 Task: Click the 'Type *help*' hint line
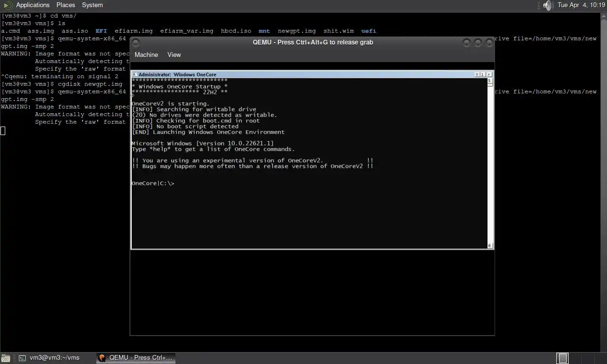213,149
